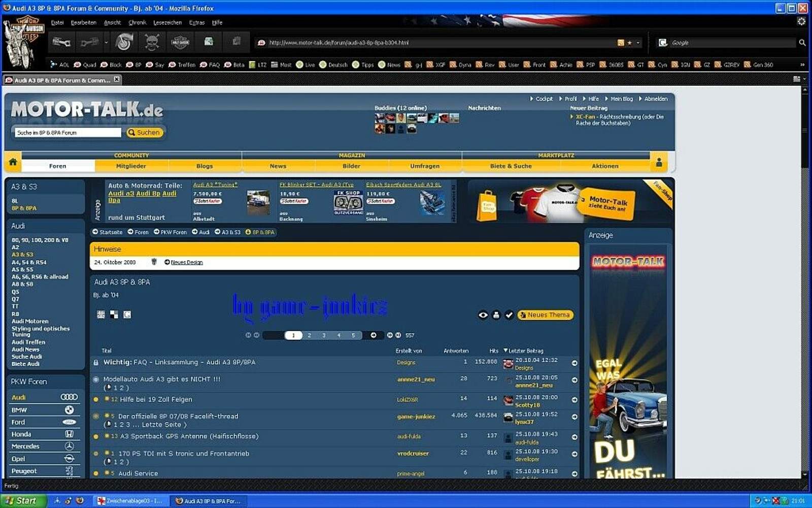
Task: Click the trash icon next to 24. Oktober 2008
Action: tap(154, 262)
